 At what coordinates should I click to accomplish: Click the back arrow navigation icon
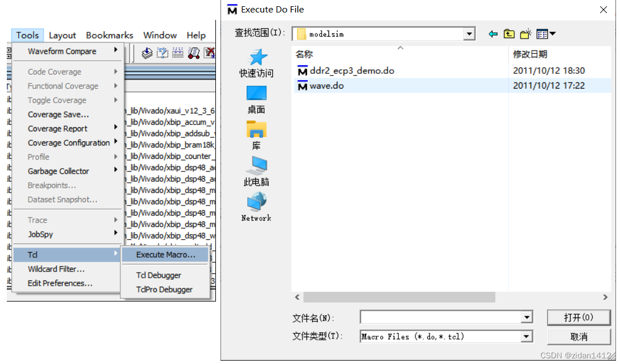click(493, 34)
